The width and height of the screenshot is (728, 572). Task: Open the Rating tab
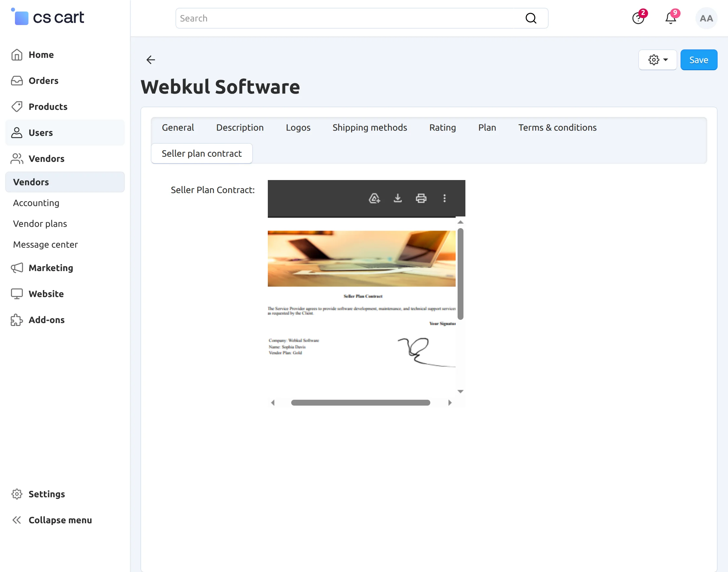[x=443, y=128]
